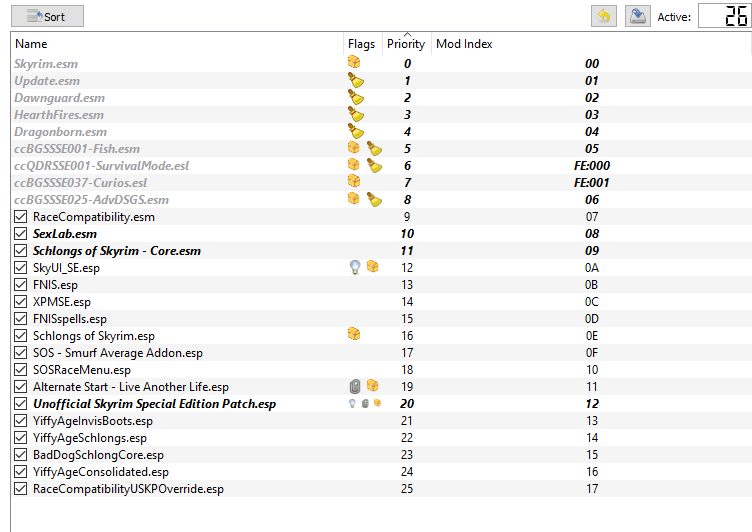The width and height of the screenshot is (752, 532).
Task: Click the Sort button
Action: (x=47, y=16)
